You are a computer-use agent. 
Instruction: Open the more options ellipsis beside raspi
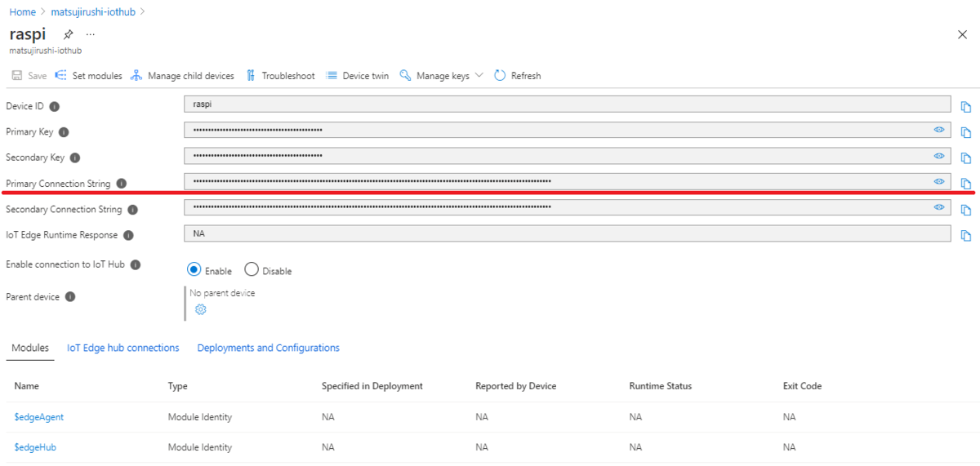[x=90, y=34]
